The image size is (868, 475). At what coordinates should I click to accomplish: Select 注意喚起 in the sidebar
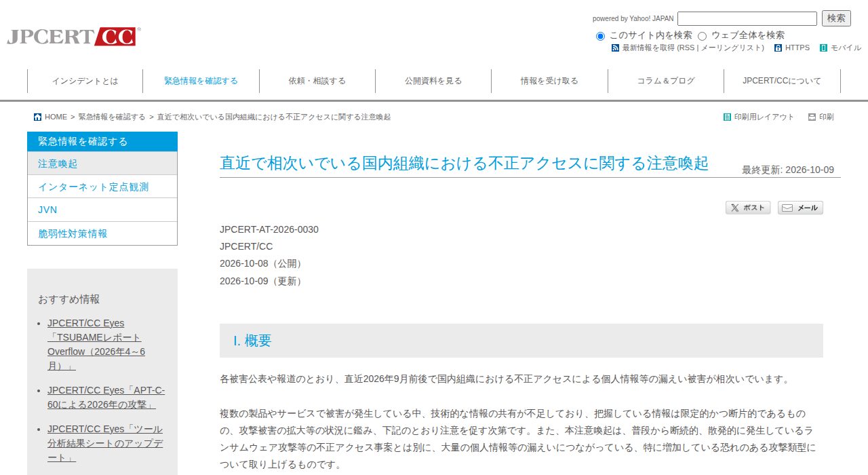click(102, 164)
